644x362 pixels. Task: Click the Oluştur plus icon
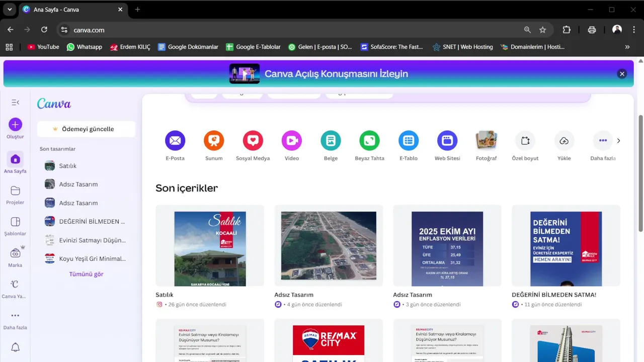pos(15,124)
